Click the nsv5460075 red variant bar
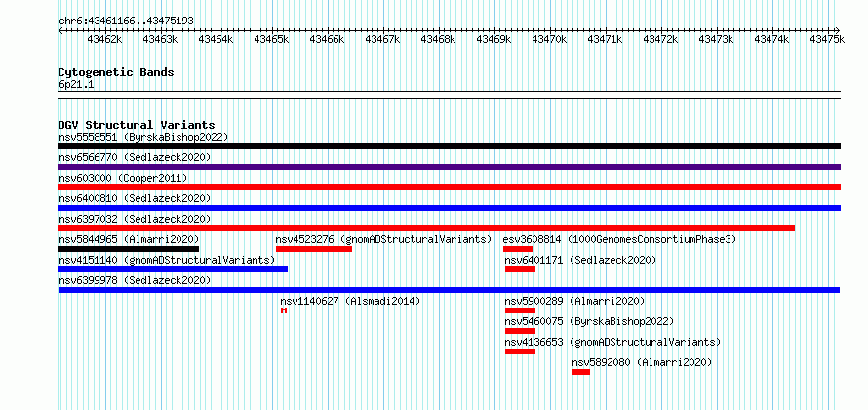This screenshot has width=868, height=410. 521,331
